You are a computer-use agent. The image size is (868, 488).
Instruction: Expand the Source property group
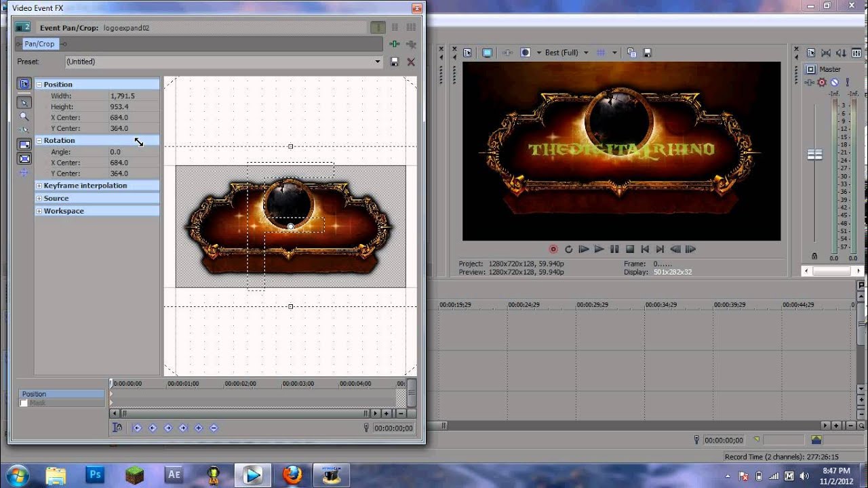click(39, 199)
